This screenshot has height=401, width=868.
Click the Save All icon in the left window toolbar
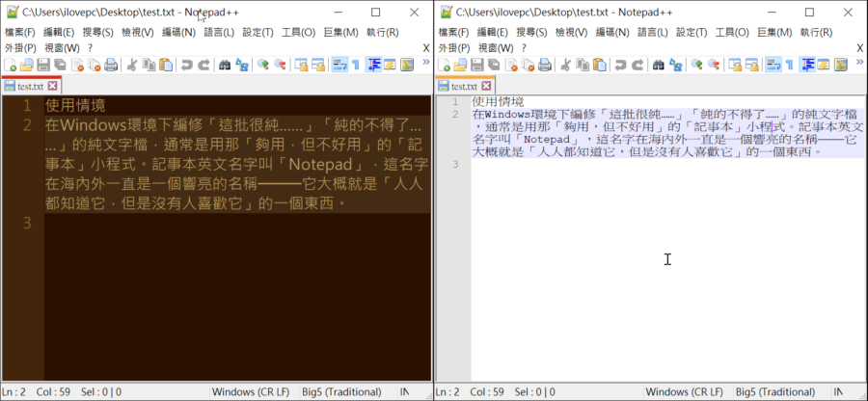(61, 66)
